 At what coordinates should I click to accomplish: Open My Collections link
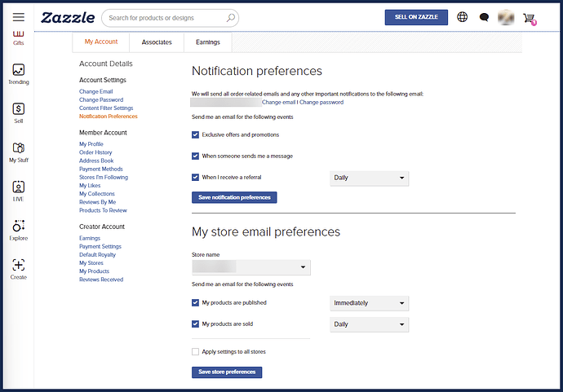97,193
